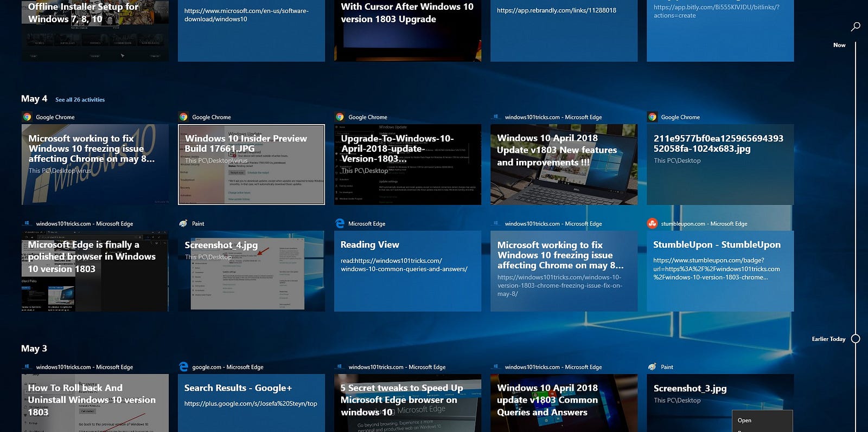Viewport: 868px width, 432px height.
Task: Open Screenshot_4.jpg Paint activity card
Action: click(251, 271)
